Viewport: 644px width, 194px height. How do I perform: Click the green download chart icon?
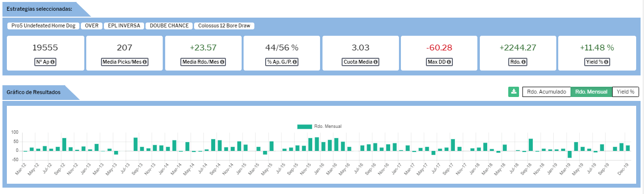pos(514,92)
